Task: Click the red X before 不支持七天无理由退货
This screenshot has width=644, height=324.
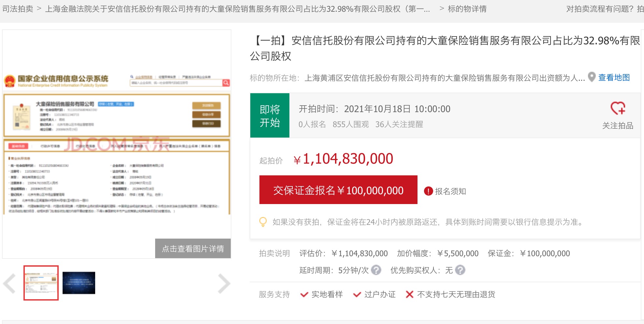Action: (409, 295)
